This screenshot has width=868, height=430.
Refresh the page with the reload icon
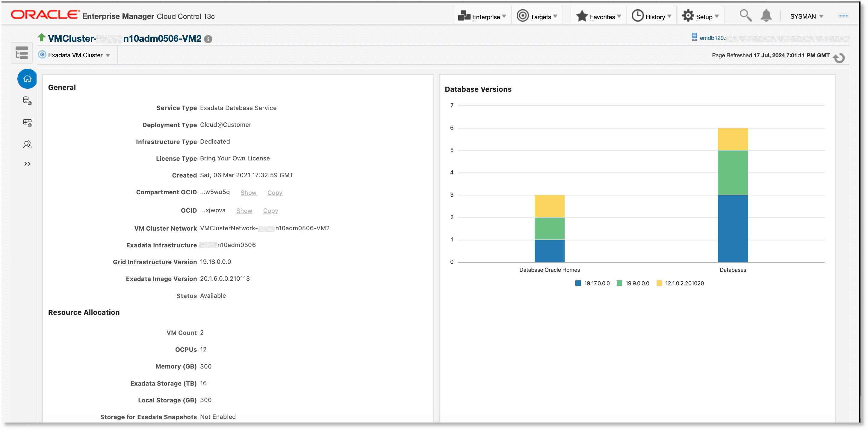coord(839,57)
